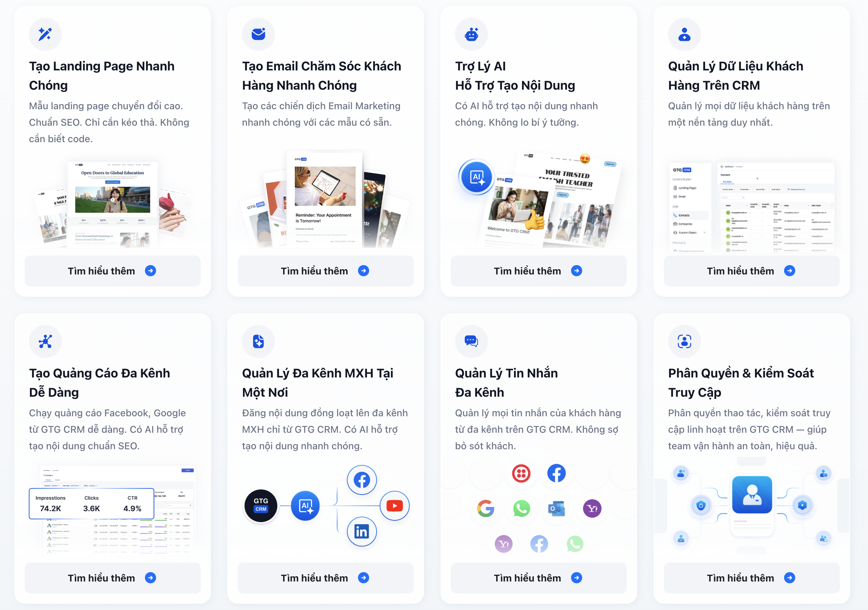Image resolution: width=868 pixels, height=610 pixels.
Task: Click the AI robot assistant icon
Action: coord(471,34)
